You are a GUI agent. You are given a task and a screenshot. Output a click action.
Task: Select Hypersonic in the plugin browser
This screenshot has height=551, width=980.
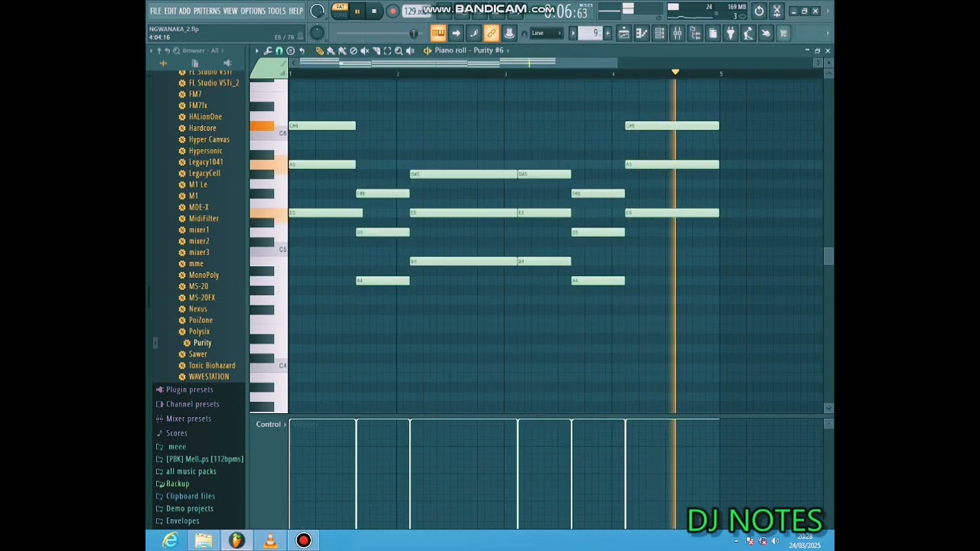(205, 151)
